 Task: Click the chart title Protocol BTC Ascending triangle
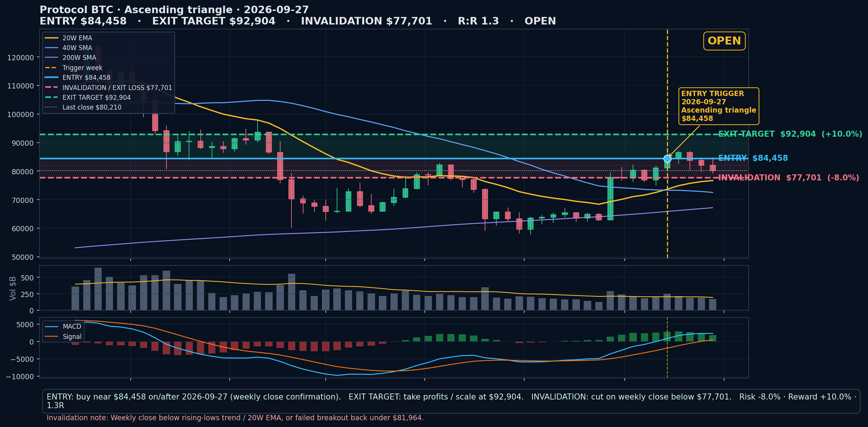174,10
